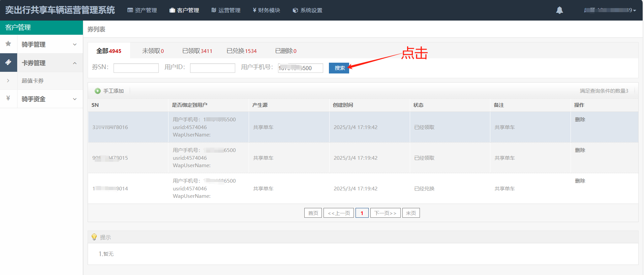This screenshot has height=275, width=644.
Task: Expand the 骑手资金 chevron
Action: [75, 99]
